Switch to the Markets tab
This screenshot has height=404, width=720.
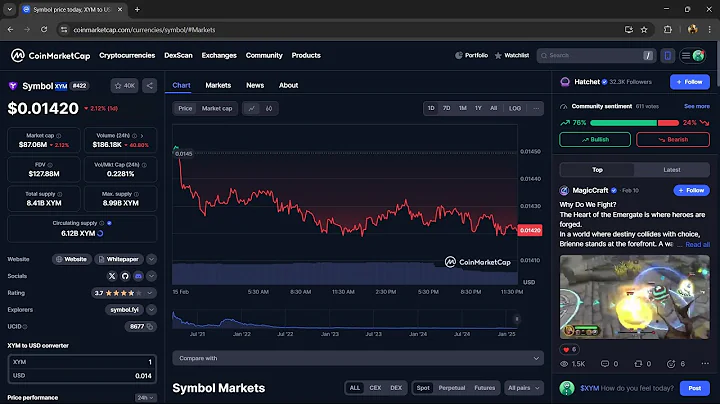(218, 85)
